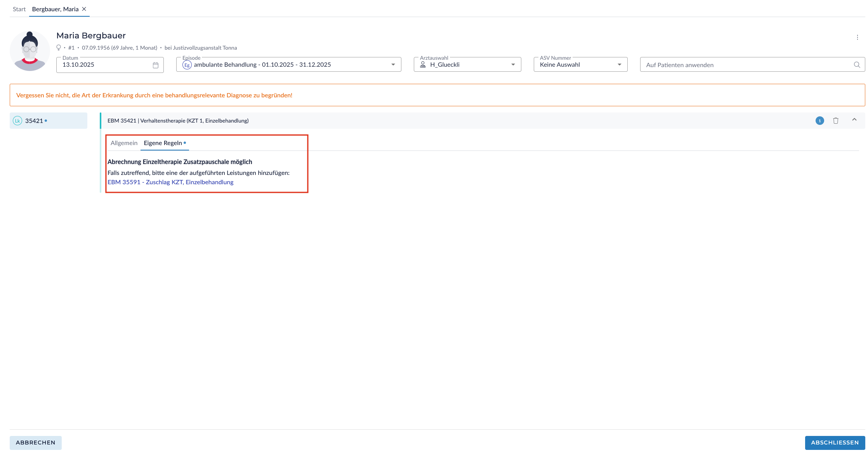Click the blue notification badge showing 1
Image resolution: width=868 pixels, height=453 pixels.
click(x=819, y=121)
